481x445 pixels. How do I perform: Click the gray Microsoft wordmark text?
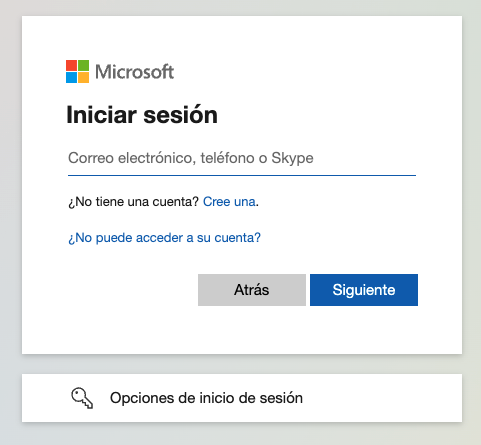[134, 72]
